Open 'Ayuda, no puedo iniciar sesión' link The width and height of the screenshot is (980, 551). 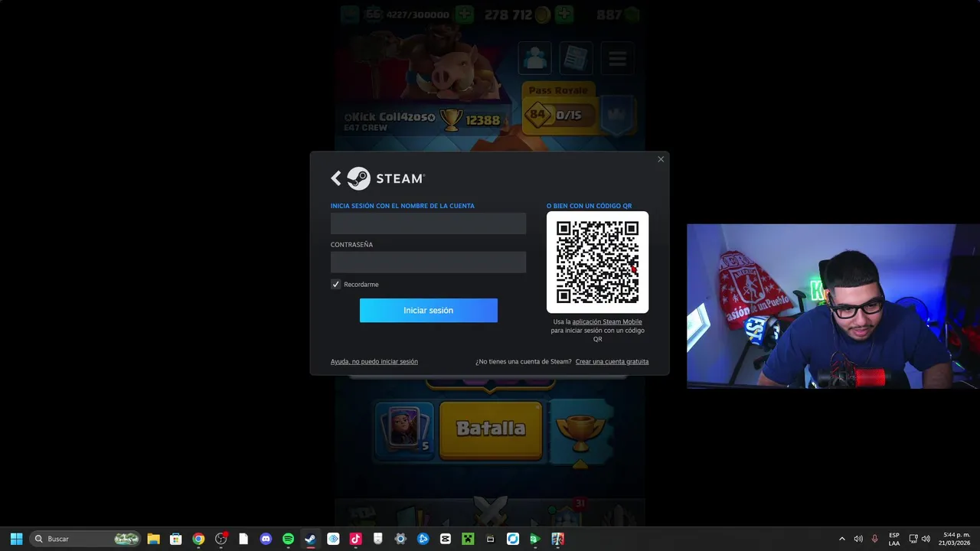click(374, 361)
